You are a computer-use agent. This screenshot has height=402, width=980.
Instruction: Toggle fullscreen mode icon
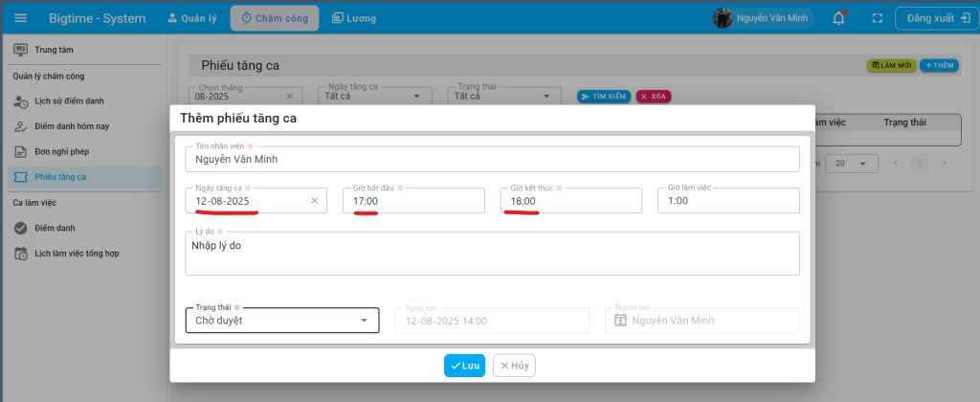(x=876, y=18)
